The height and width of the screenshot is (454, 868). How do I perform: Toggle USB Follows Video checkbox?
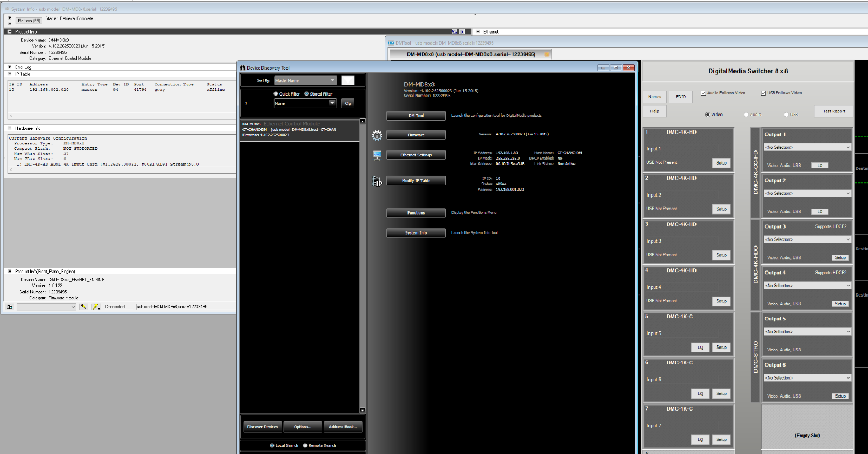click(763, 93)
